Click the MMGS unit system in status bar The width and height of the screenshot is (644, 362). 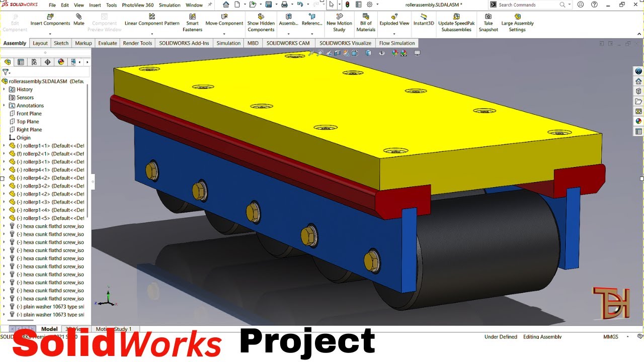(x=611, y=337)
